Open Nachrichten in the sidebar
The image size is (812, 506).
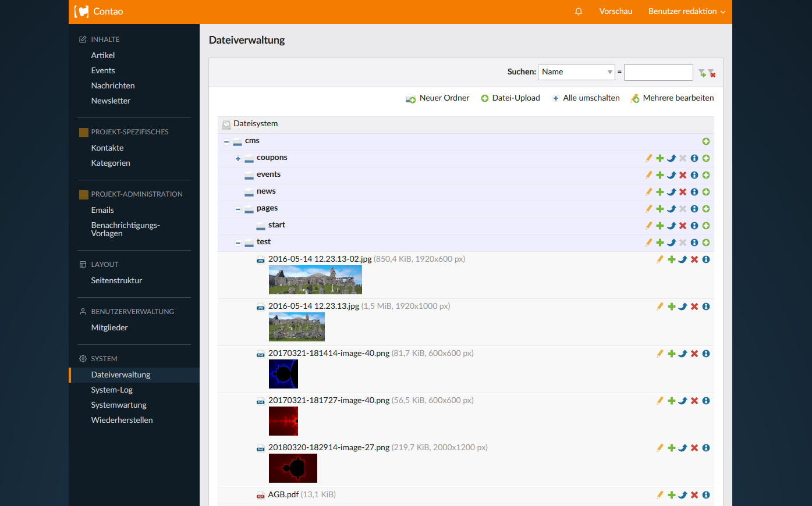113,85
